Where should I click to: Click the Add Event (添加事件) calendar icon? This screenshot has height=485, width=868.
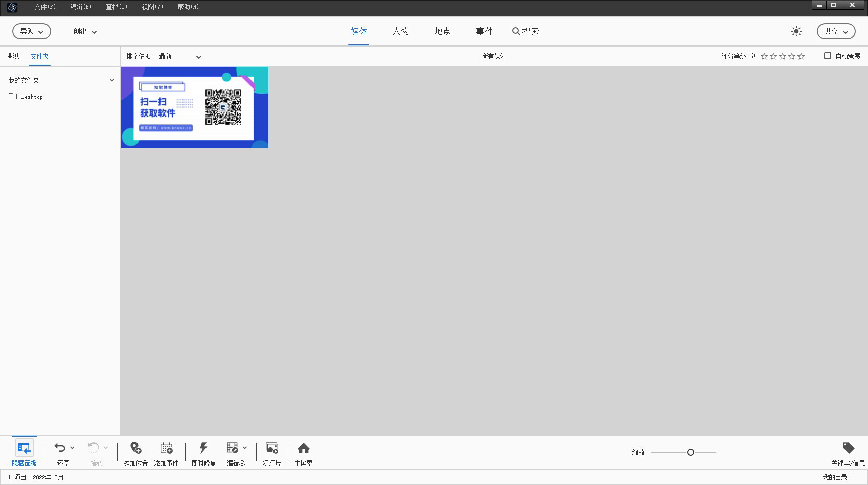(x=167, y=448)
